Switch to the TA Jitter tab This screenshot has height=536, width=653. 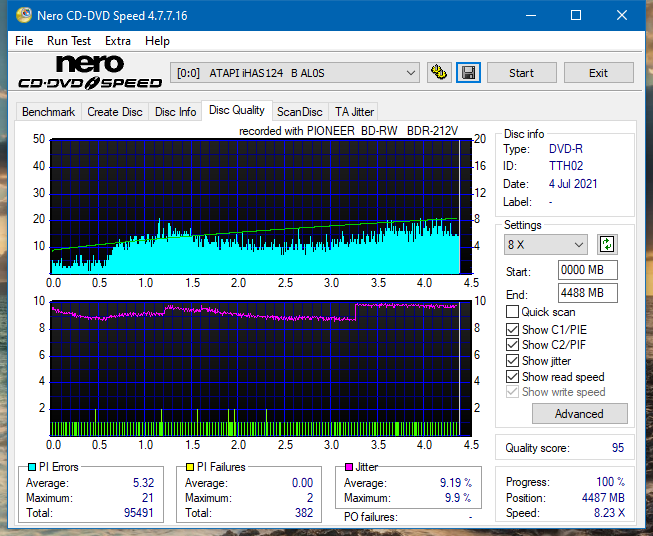[354, 112]
